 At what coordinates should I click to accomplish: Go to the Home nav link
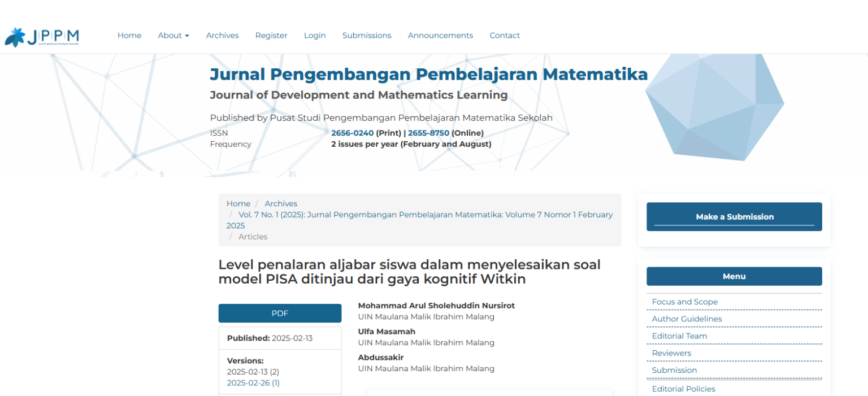click(x=129, y=35)
